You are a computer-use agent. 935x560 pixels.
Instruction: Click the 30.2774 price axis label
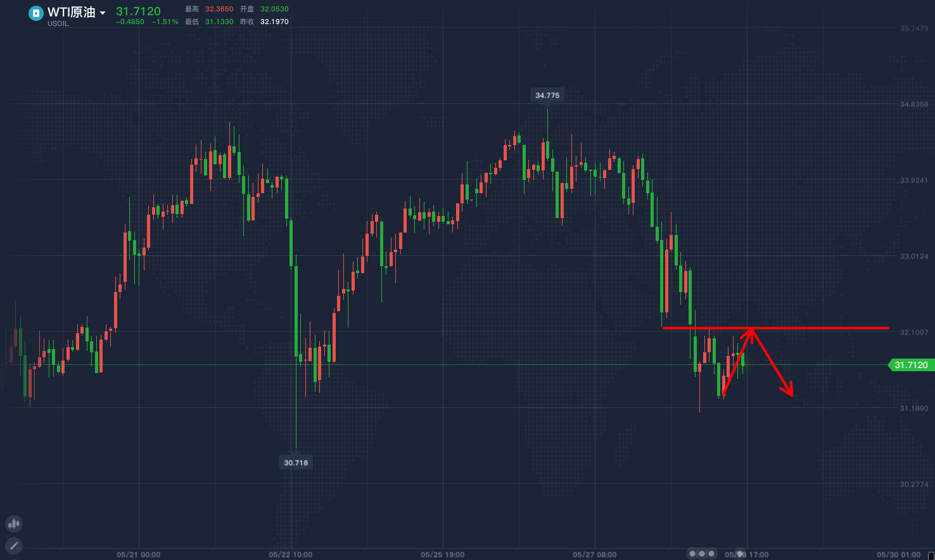click(914, 485)
